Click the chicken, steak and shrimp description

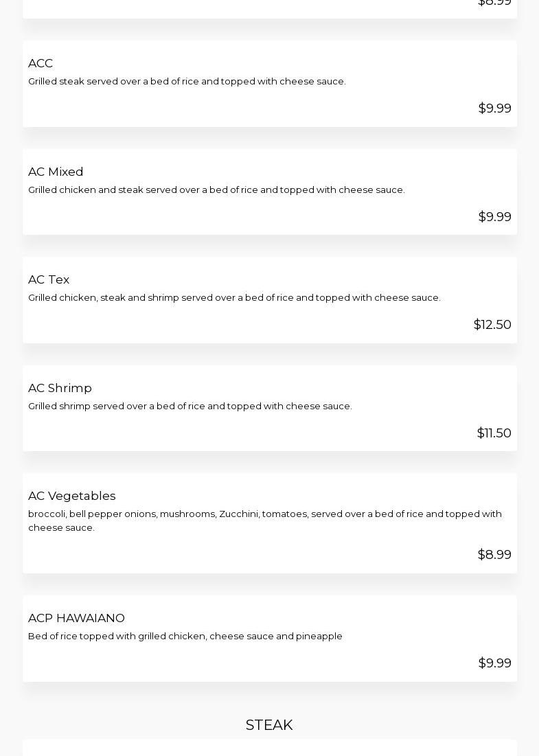pos(234,298)
